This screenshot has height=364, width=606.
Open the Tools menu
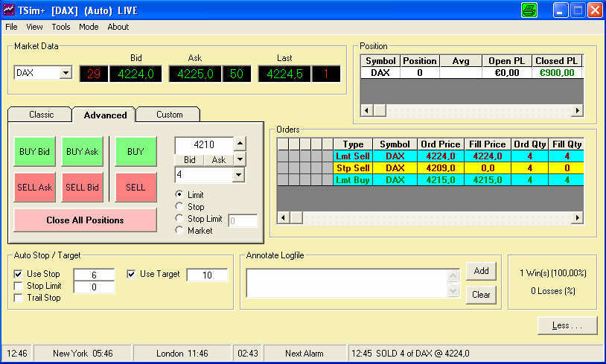point(61,27)
